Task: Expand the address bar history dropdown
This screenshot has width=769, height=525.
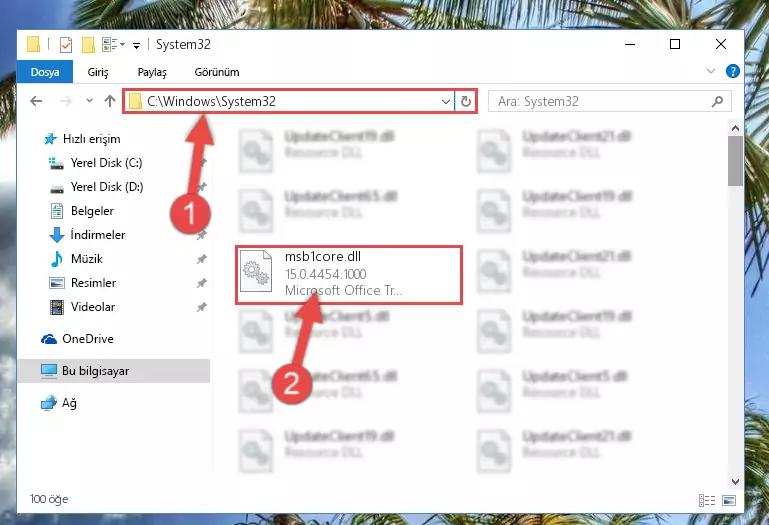Action: [x=445, y=102]
